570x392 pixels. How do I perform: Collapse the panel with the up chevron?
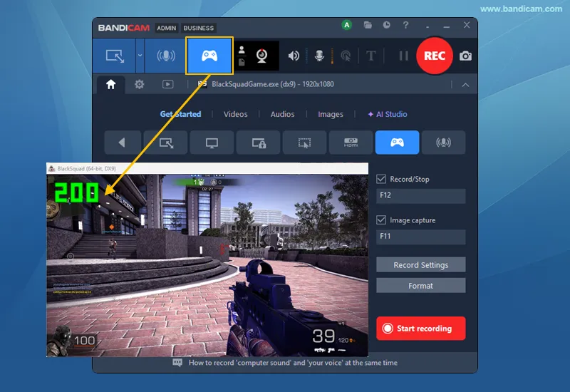(x=465, y=85)
